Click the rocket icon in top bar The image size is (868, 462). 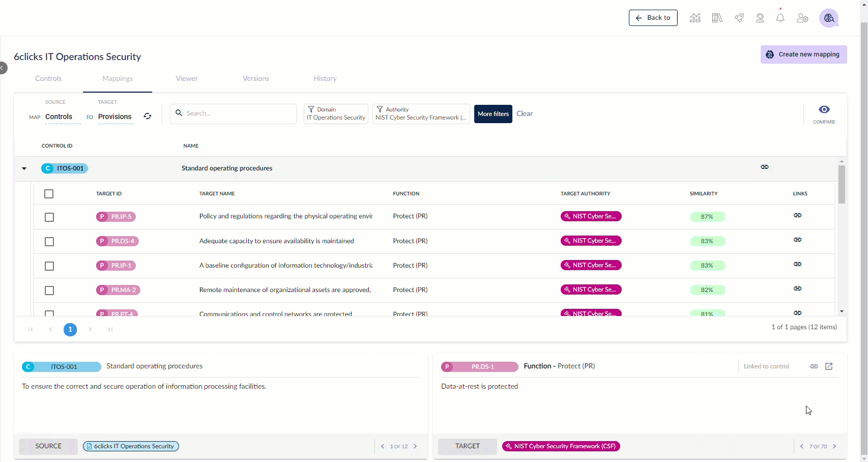[x=739, y=18]
